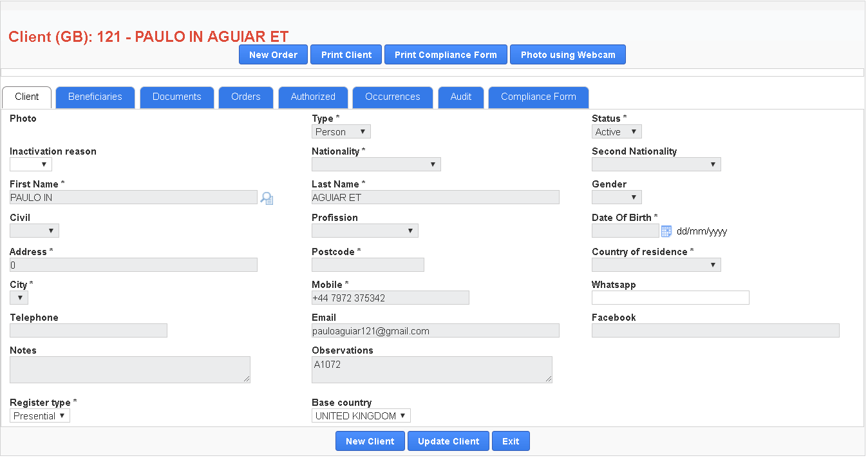Viewport: 868px width, 458px height.
Task: Save changes with Update Client button
Action: pyautogui.click(x=448, y=441)
